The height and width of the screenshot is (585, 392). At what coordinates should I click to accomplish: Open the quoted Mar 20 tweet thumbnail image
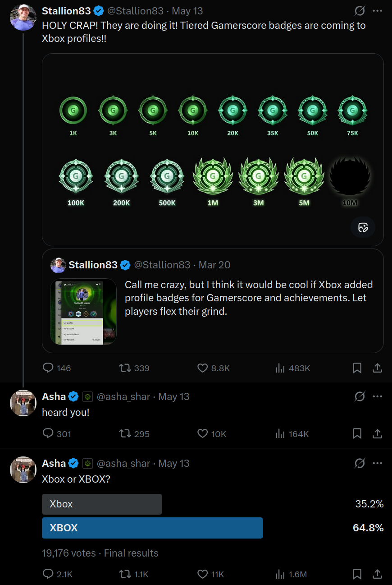point(83,312)
